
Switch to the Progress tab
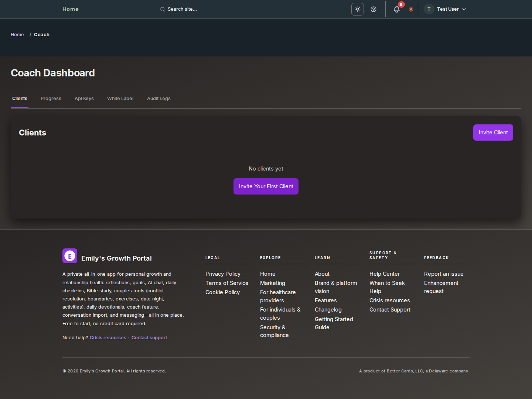coord(51,99)
